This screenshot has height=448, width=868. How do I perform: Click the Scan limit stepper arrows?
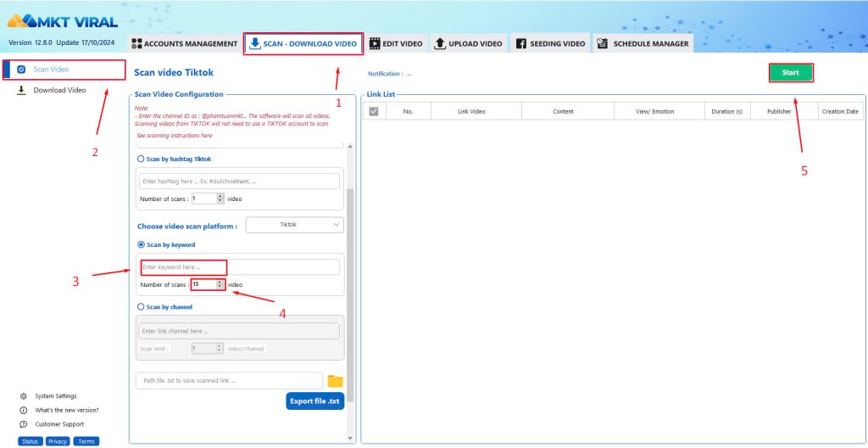coord(220,349)
